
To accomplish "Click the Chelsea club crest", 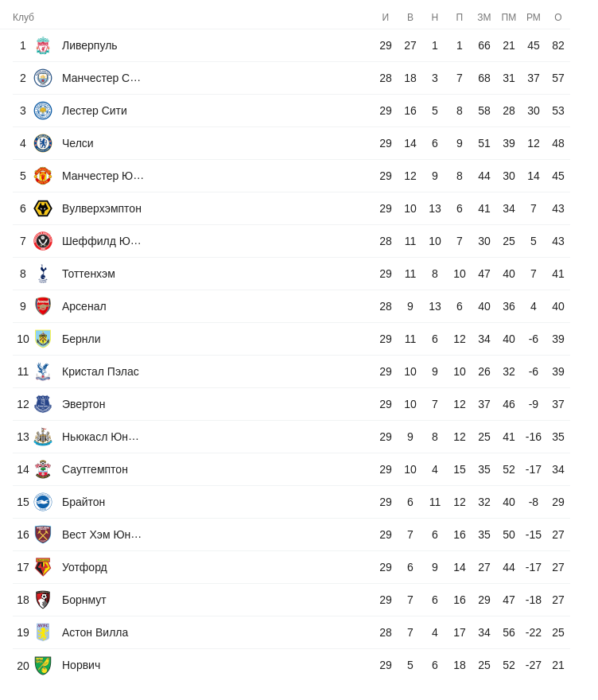I will (43, 143).
